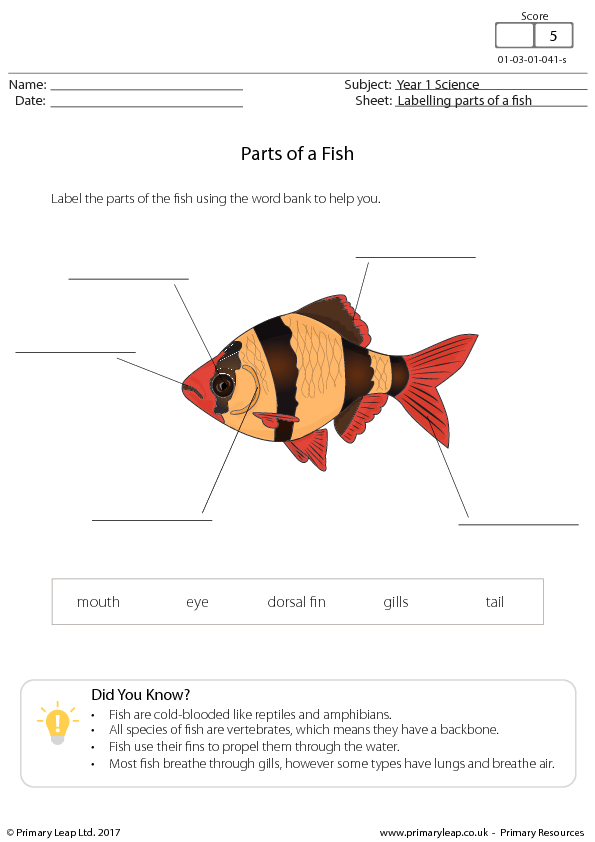Viewport: 595px width, 842px height.
Task: Select the word 'eye' in word bank
Action: [197, 603]
